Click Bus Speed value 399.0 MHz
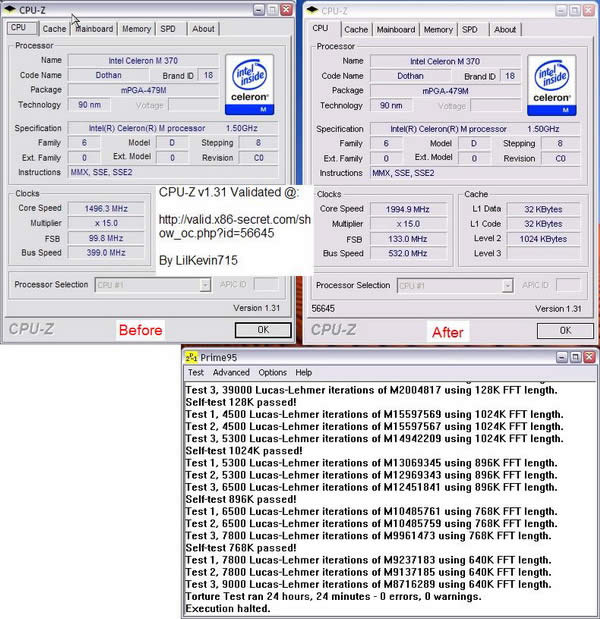Screen dimensions: 600x619 point(106,253)
